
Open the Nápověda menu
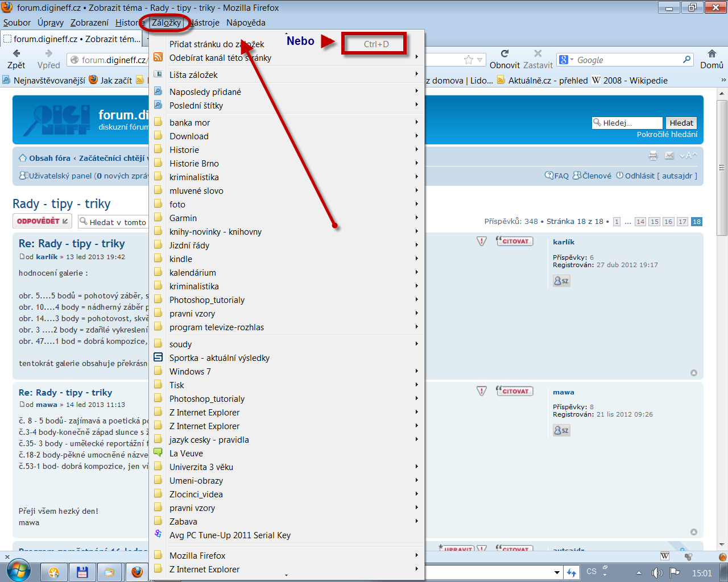246,23
